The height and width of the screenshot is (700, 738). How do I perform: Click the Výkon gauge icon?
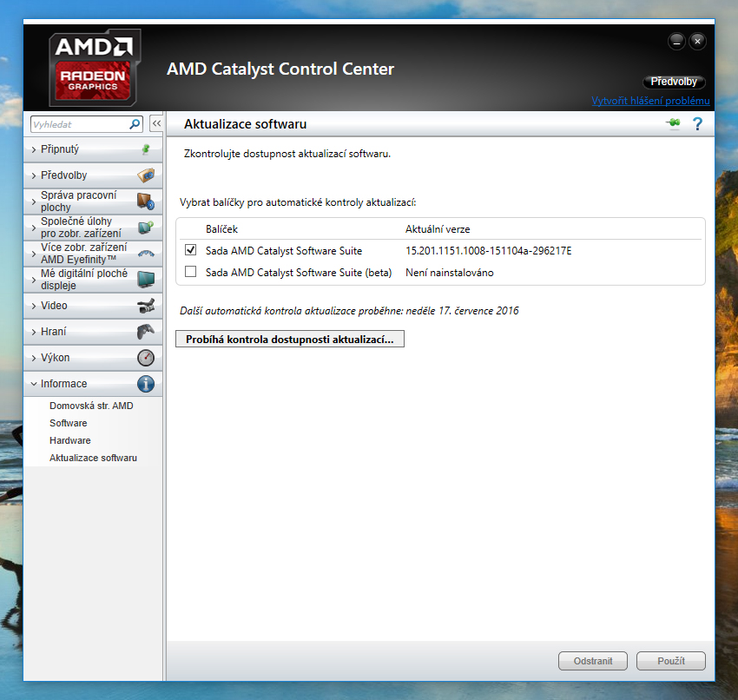pos(146,358)
